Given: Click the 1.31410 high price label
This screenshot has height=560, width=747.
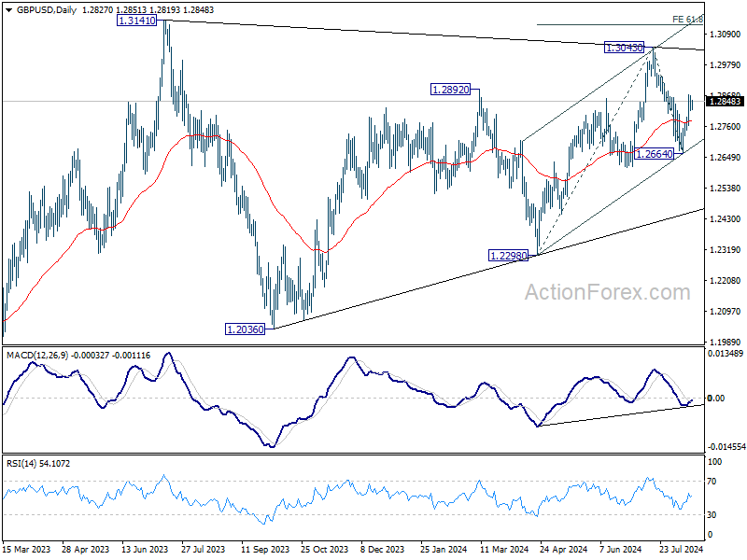Looking at the screenshot, I should coord(136,21).
